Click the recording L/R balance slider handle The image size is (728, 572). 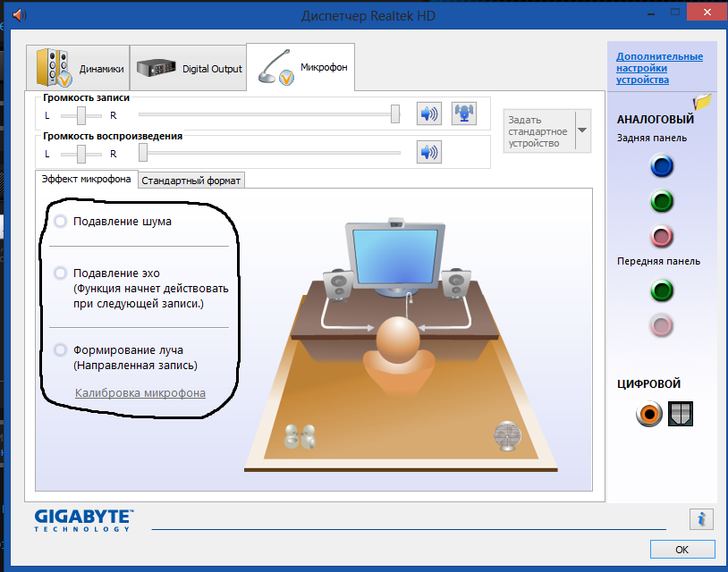[81, 115]
